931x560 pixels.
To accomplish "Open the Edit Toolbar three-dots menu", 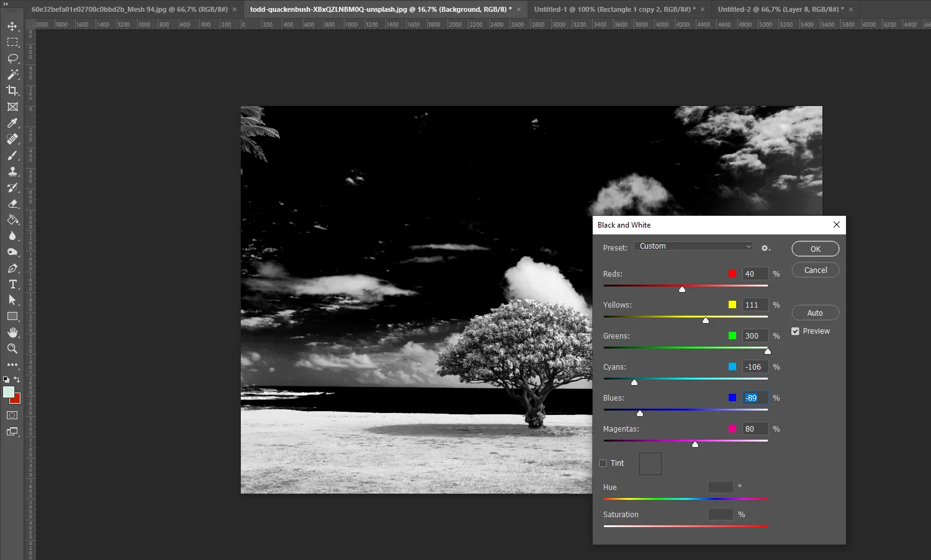I will point(12,365).
